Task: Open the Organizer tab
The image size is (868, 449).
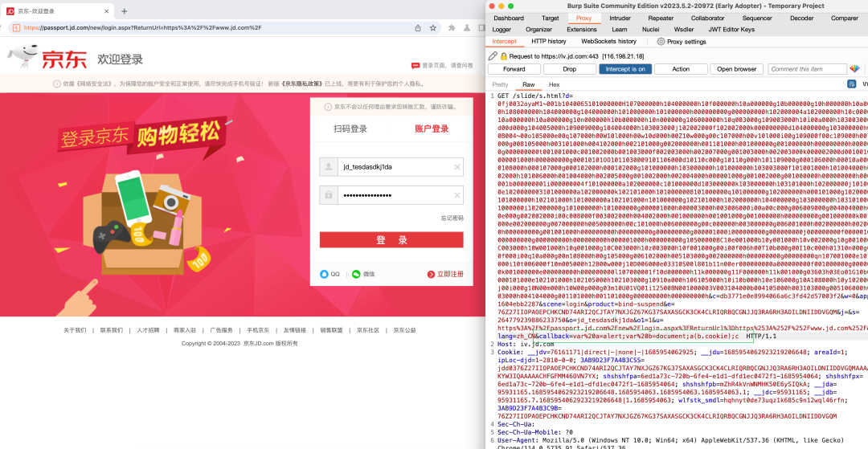Action: pos(538,29)
